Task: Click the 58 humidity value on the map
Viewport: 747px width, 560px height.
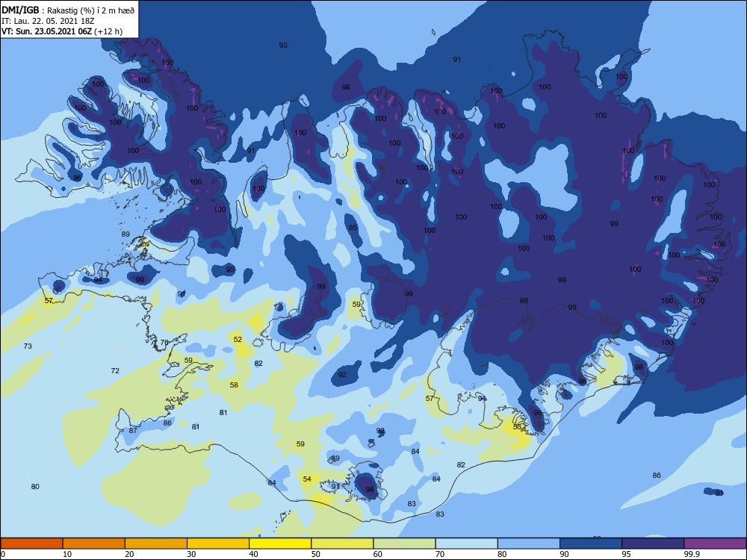Action: (x=234, y=385)
